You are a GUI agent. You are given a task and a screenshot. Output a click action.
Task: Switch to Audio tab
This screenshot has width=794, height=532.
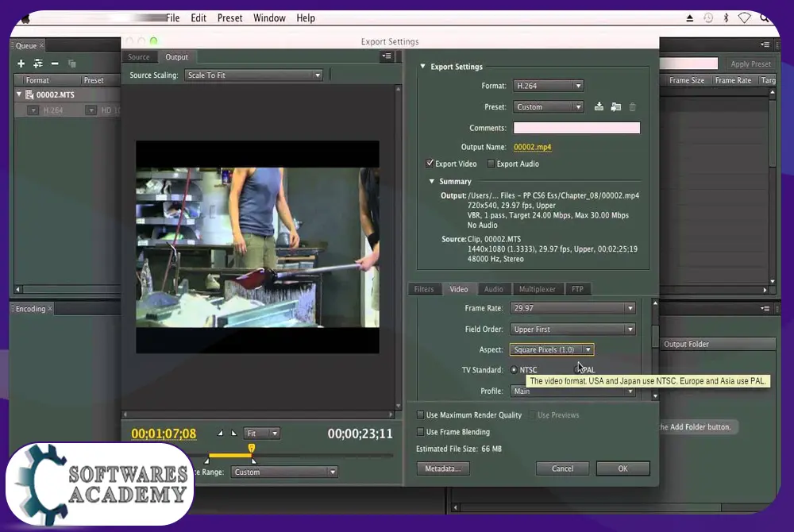[493, 289]
